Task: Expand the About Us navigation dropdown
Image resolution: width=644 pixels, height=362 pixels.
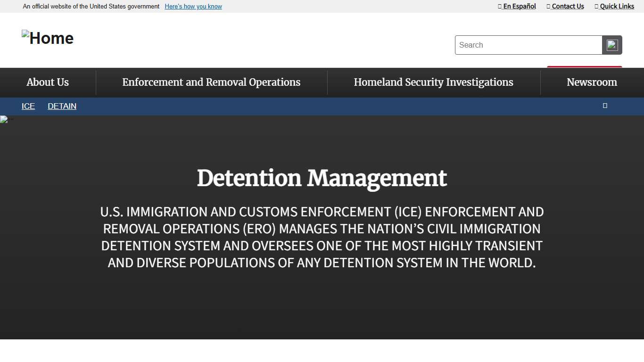Action: click(47, 82)
